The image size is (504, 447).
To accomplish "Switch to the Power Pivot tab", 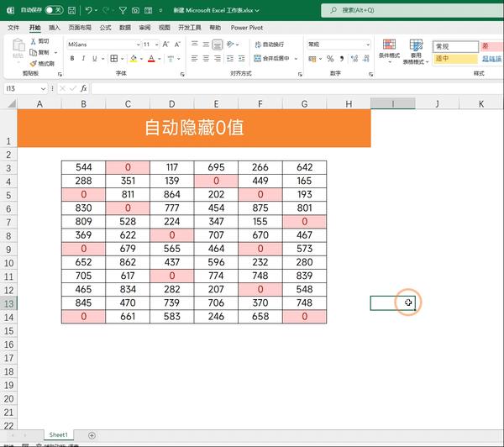I will 246,28.
